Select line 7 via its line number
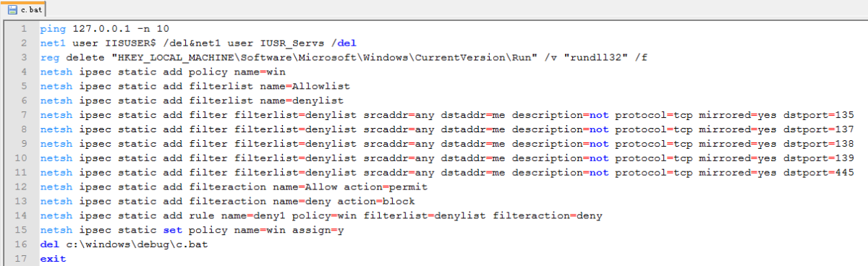868x266 pixels. [24, 115]
